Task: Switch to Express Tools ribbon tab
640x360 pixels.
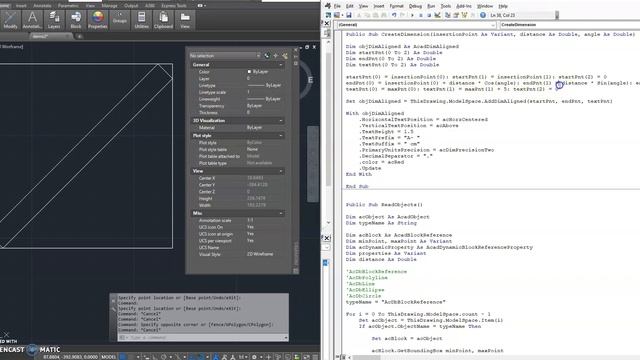Action: click(174, 6)
